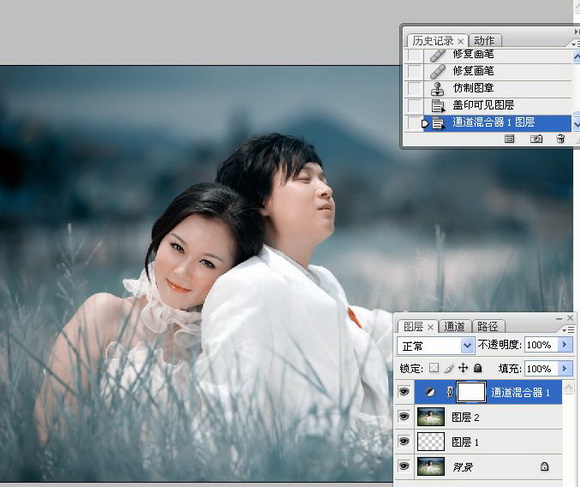Close the 历史记录 tab with its x

click(461, 41)
